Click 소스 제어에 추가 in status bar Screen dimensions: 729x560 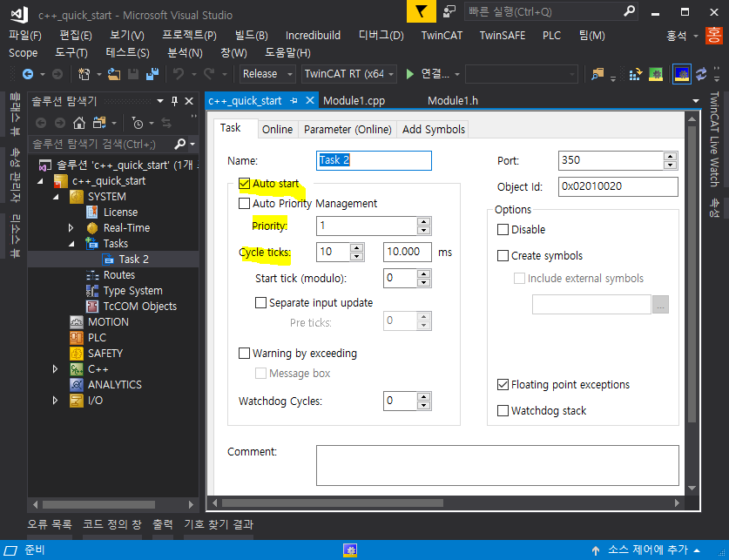click(647, 550)
